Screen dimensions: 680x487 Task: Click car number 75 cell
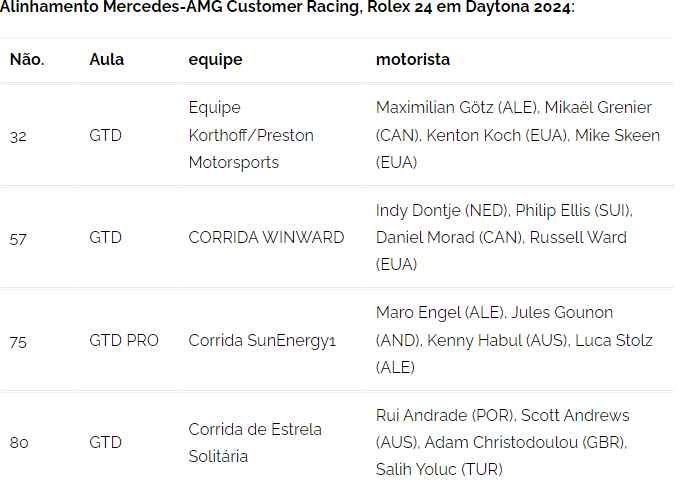tap(18, 341)
